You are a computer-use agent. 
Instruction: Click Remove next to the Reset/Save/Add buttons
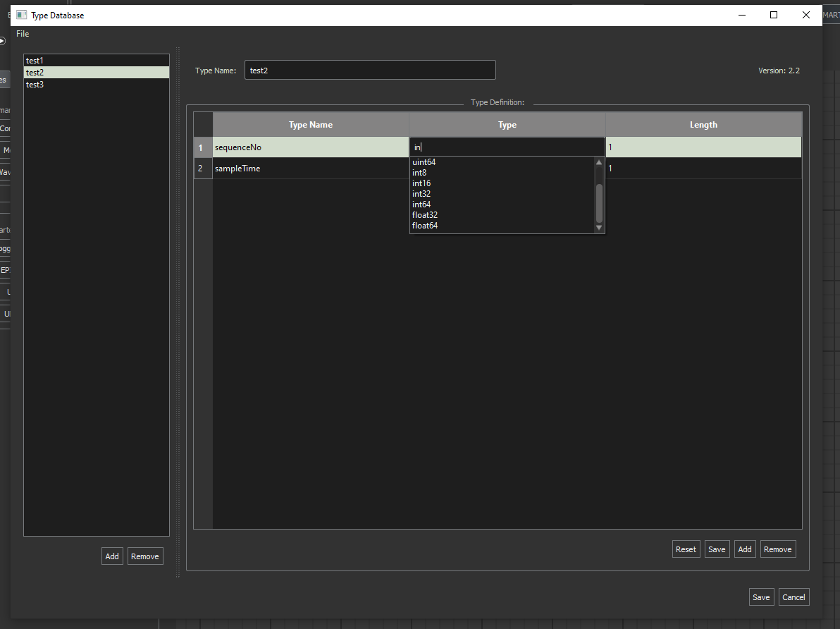(x=777, y=549)
